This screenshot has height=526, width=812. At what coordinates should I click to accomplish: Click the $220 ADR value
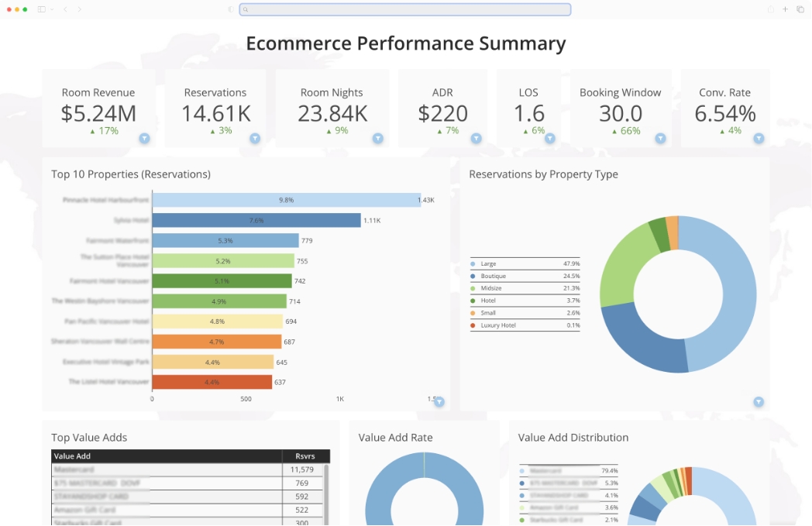[442, 113]
